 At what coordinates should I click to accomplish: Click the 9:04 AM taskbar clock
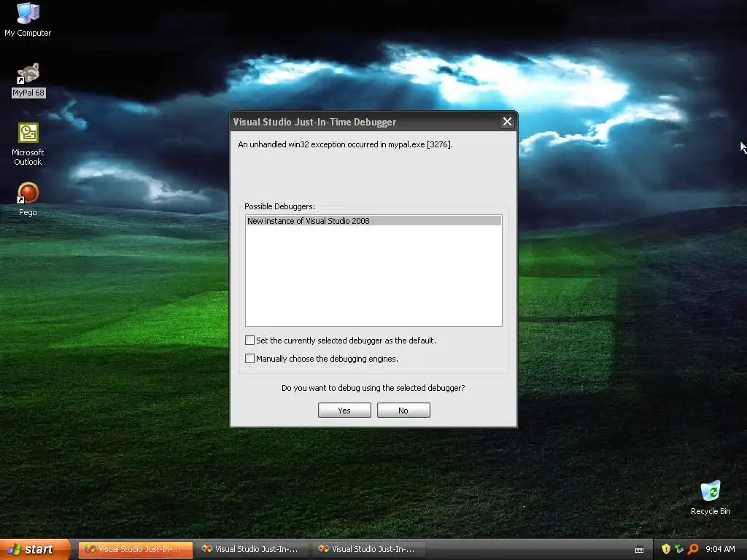[x=720, y=549]
